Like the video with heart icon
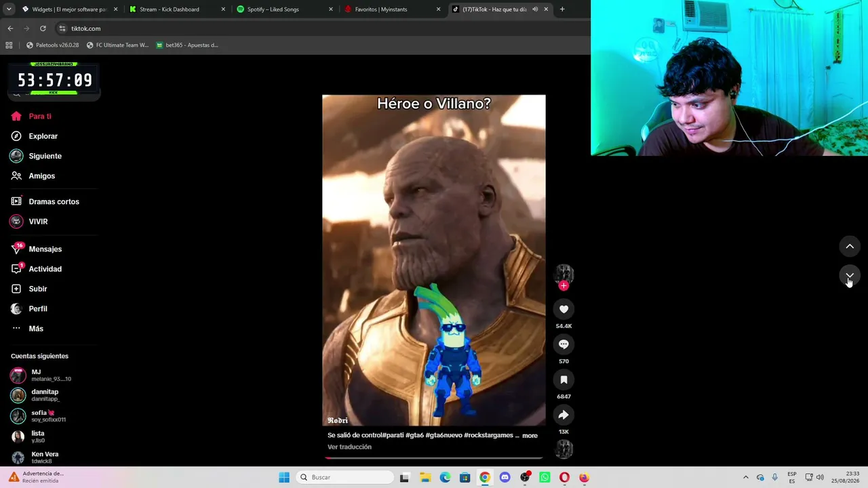 (564, 309)
